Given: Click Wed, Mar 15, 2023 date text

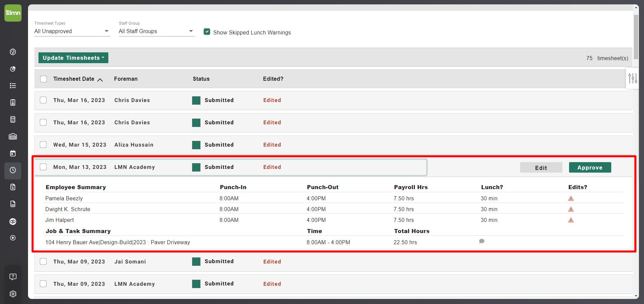Looking at the screenshot, I should pyautogui.click(x=80, y=145).
